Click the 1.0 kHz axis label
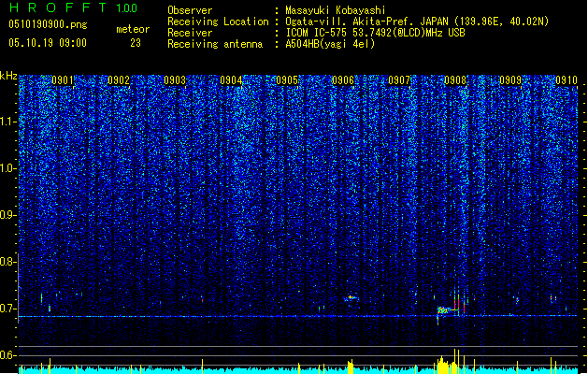Viewport: 588px width, 374px height. (x=8, y=168)
